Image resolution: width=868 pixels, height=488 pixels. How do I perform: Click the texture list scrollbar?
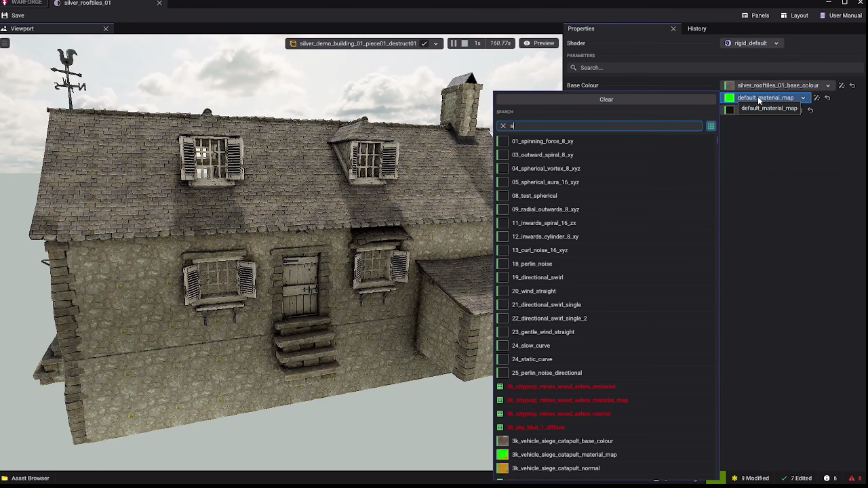point(717,139)
